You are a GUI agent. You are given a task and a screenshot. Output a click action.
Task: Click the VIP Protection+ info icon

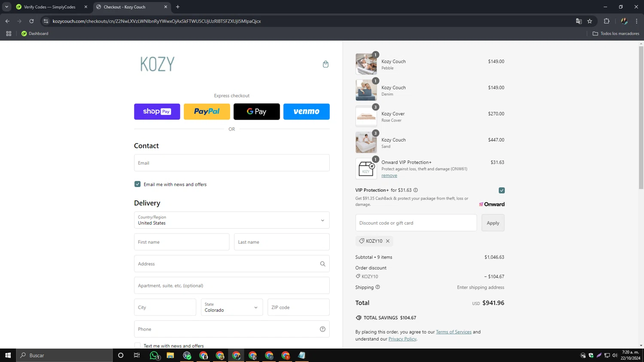[x=416, y=190]
